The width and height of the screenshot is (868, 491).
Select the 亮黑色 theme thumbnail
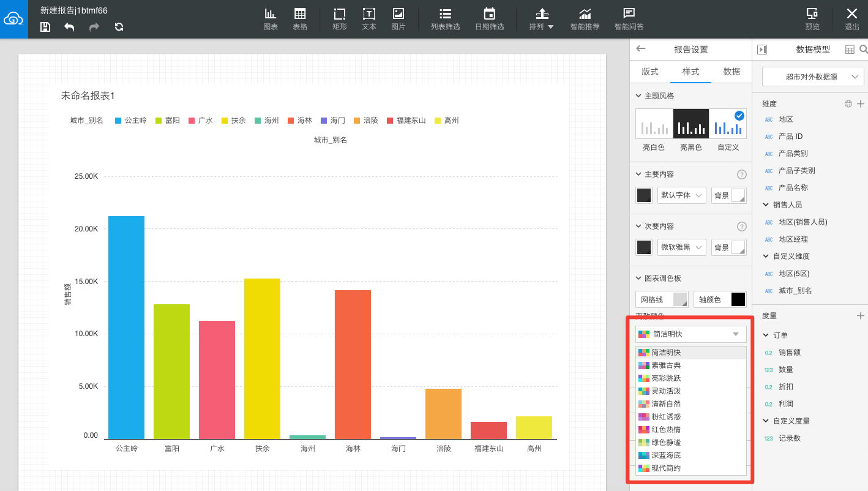(691, 124)
